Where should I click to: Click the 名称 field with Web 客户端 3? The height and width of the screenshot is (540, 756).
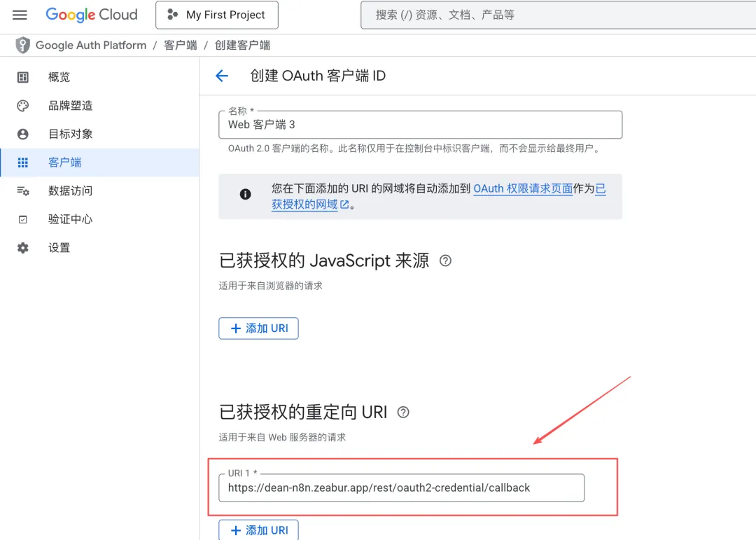click(x=421, y=125)
